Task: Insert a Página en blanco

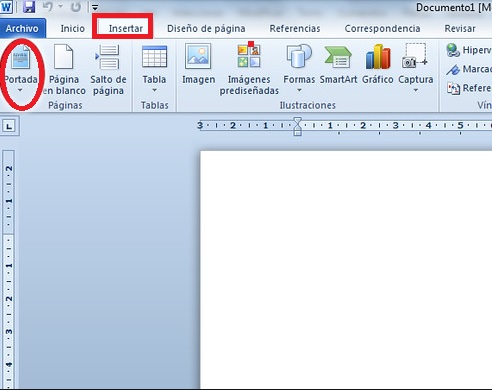Action: (x=63, y=70)
